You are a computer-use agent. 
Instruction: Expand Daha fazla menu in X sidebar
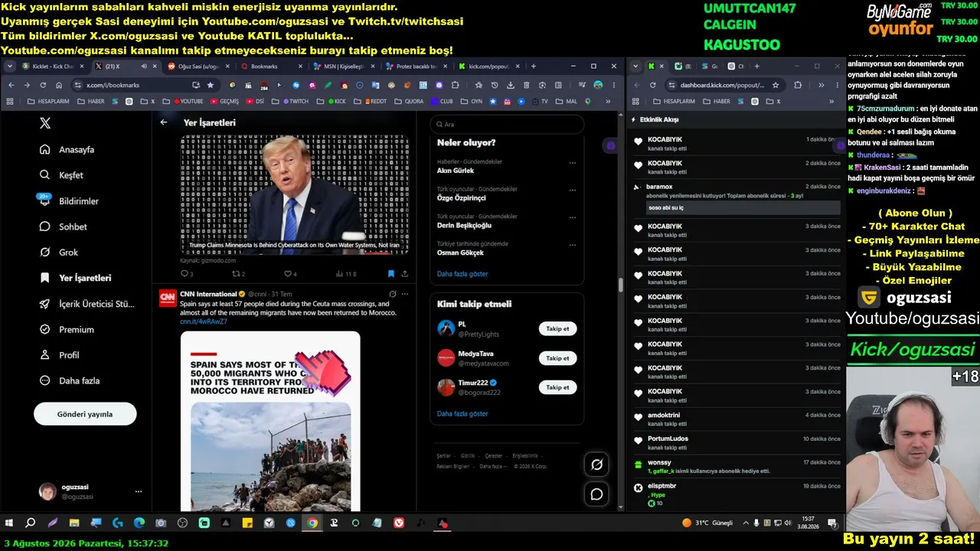[69, 380]
